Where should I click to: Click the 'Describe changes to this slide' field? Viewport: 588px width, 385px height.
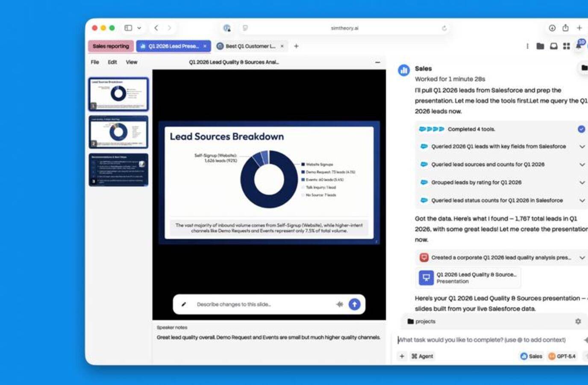click(x=261, y=305)
